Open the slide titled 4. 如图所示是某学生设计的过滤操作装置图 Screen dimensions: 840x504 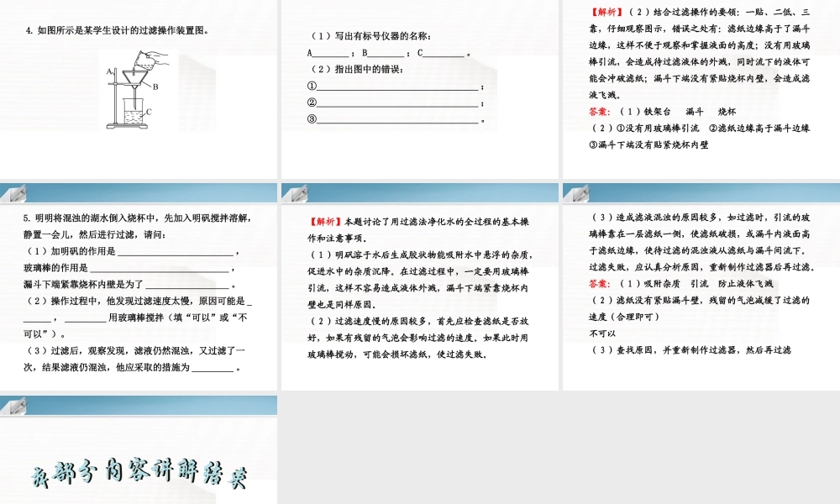tap(139, 89)
